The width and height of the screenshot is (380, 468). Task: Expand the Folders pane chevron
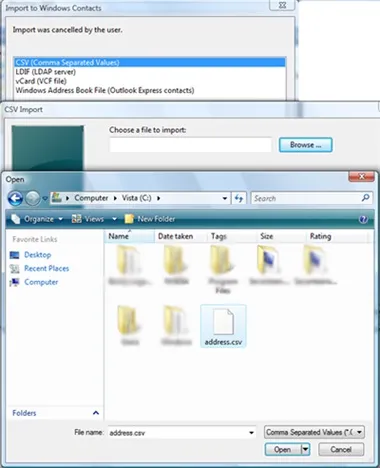pyautogui.click(x=96, y=413)
